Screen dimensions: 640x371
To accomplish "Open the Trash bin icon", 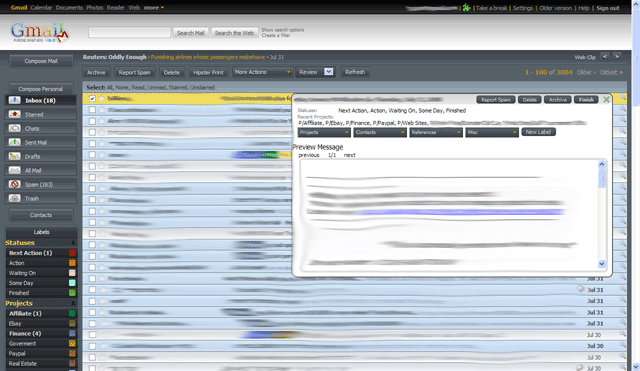I will (15, 198).
